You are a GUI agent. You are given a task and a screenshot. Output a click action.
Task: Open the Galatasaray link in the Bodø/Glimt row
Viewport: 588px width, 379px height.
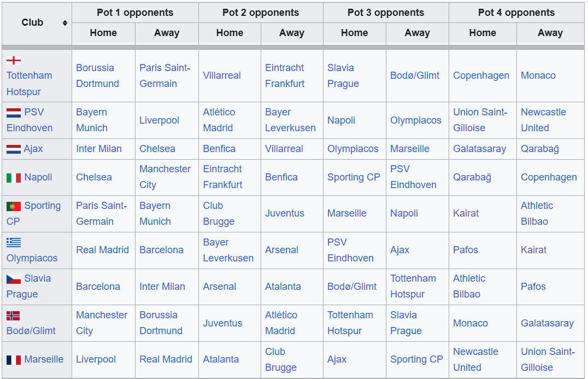[x=547, y=323]
